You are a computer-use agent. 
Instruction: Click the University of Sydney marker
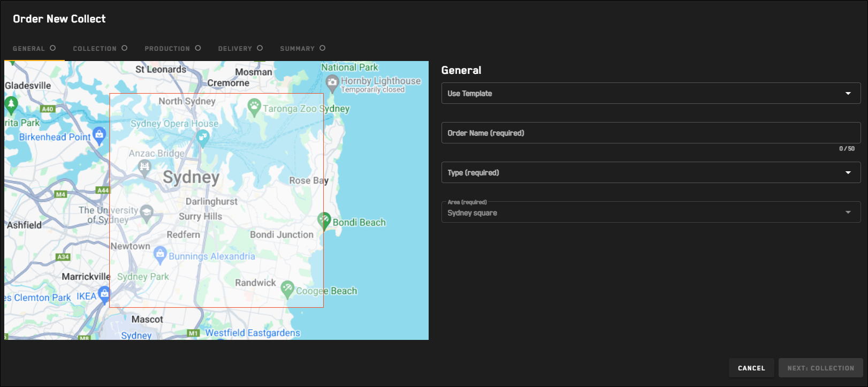click(x=146, y=213)
